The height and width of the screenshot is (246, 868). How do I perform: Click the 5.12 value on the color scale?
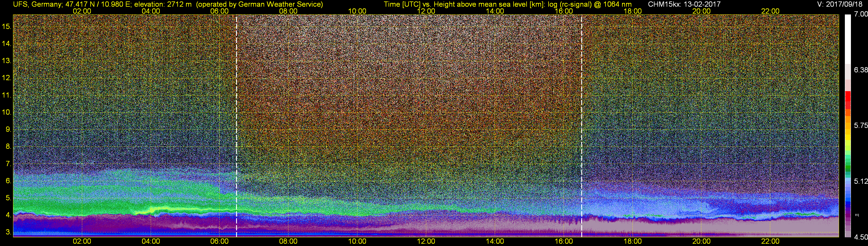point(861,182)
